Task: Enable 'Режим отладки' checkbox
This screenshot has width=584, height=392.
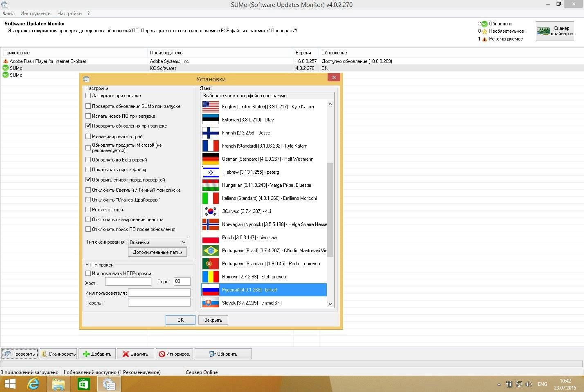Action: pos(88,210)
